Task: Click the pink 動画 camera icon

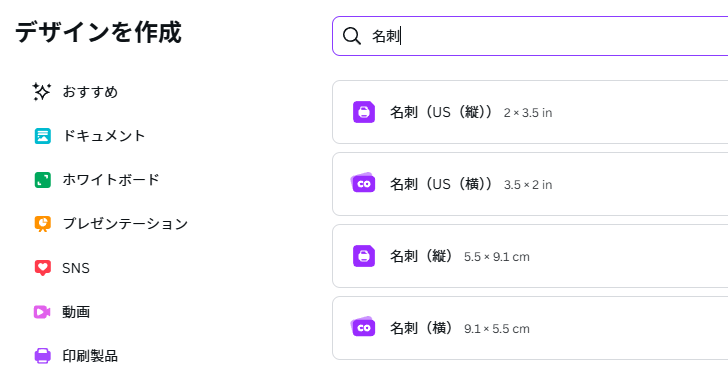Action: (x=42, y=312)
